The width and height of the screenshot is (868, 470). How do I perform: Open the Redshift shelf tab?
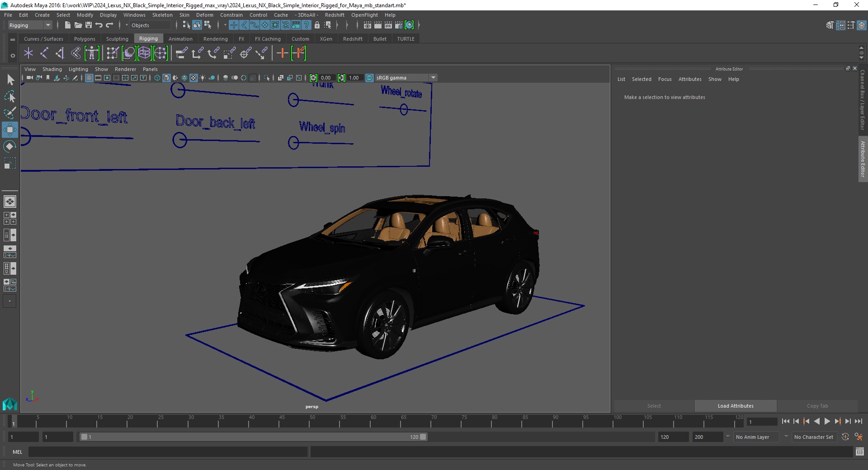[x=353, y=39]
